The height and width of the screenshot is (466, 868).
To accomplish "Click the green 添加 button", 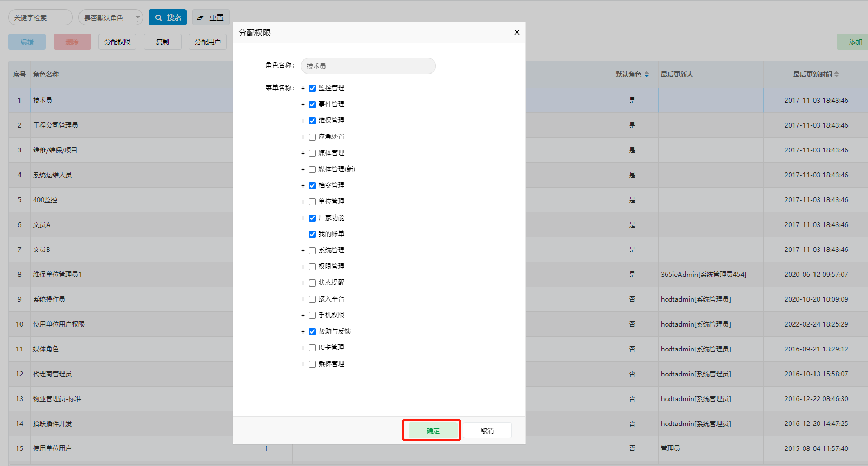I will (x=854, y=42).
